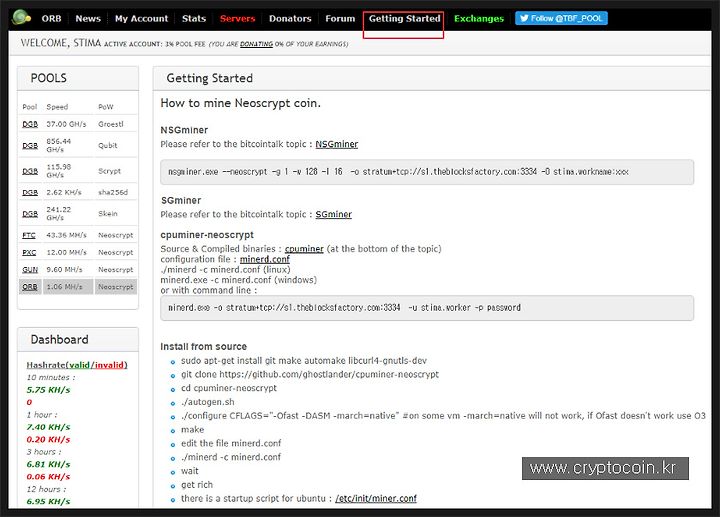Click the '37.00 GH/s' speed cell

(x=66, y=124)
